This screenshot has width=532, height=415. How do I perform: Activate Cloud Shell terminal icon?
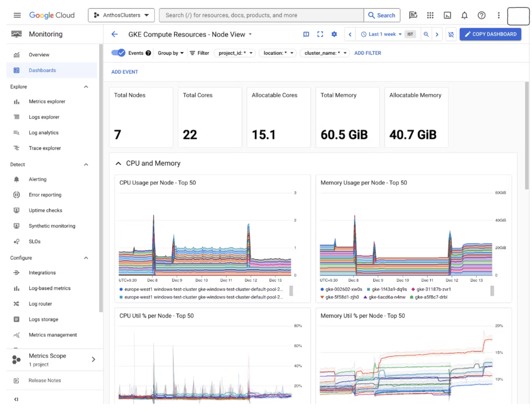(447, 15)
